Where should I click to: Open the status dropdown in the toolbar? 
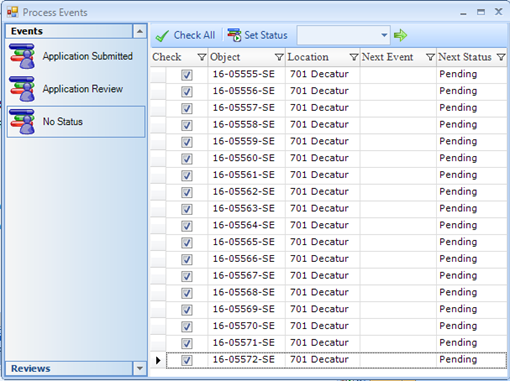pos(384,35)
